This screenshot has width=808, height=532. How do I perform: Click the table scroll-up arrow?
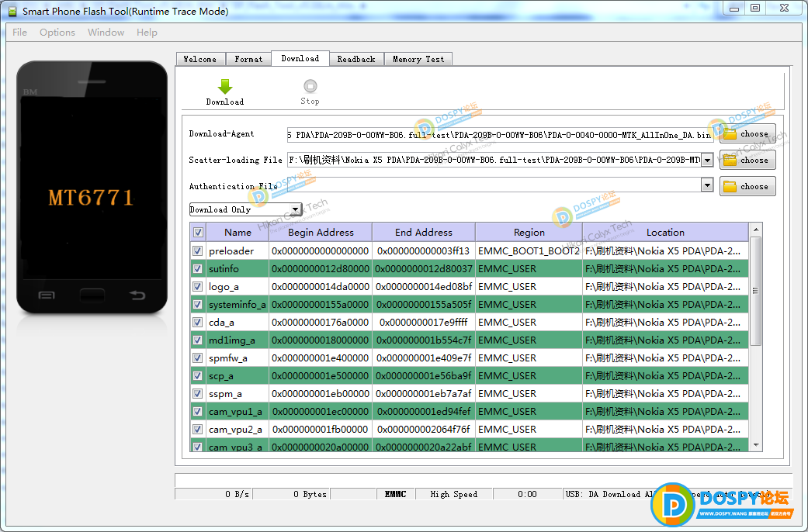click(x=755, y=230)
